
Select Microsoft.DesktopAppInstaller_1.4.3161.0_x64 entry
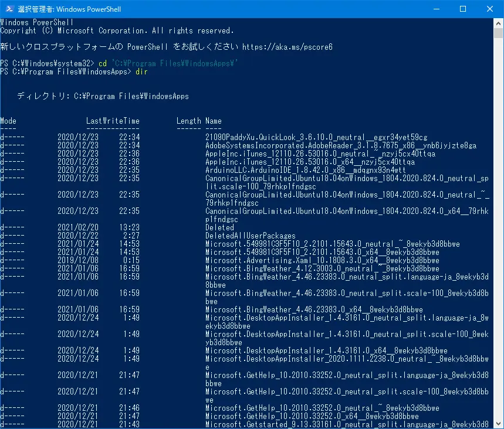pyautogui.click(x=326, y=350)
